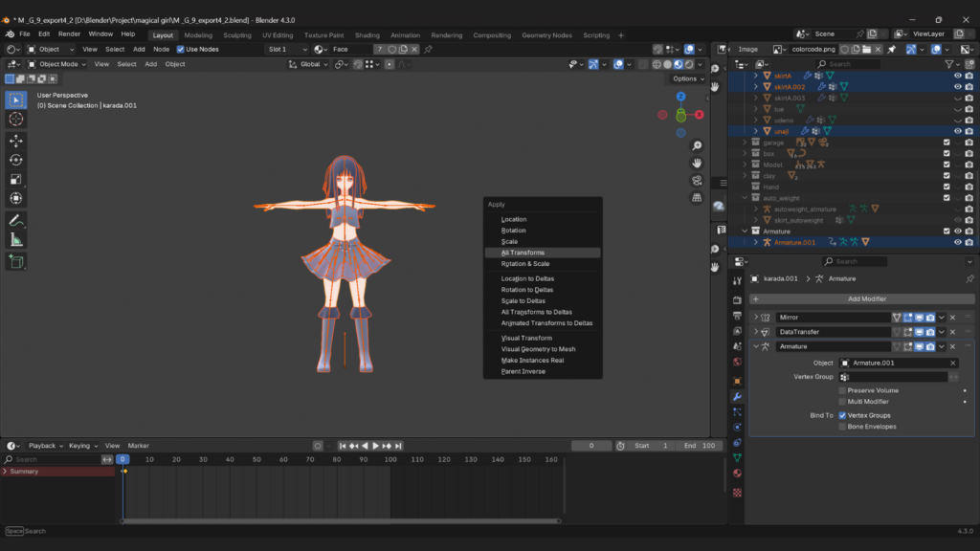Select the Move tool in left toolbar
980x551 pixels.
coord(16,141)
